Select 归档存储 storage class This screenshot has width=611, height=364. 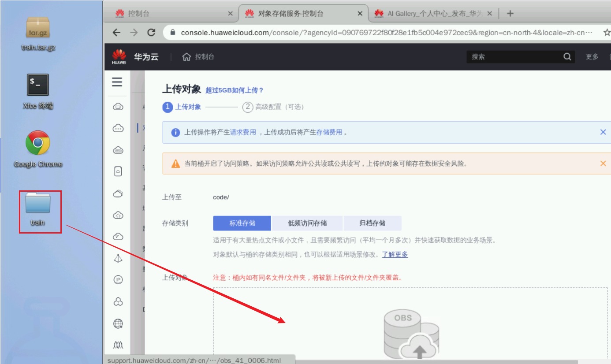(372, 223)
